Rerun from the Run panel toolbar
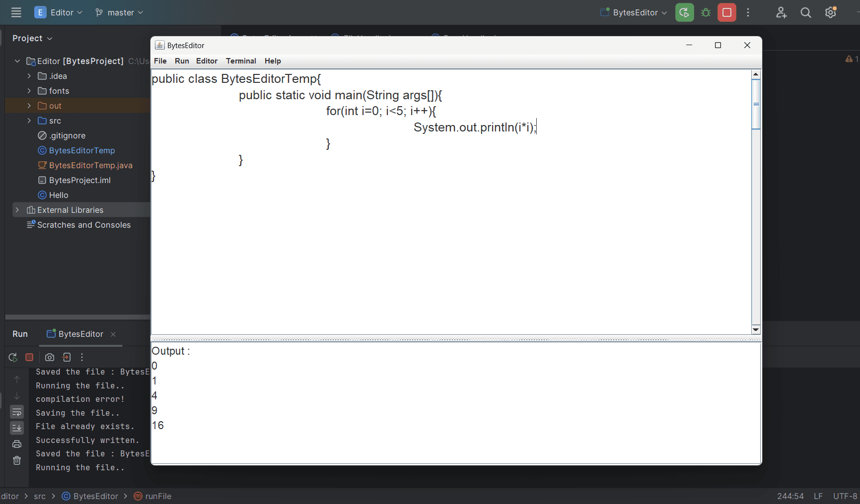The image size is (860, 504). [13, 357]
